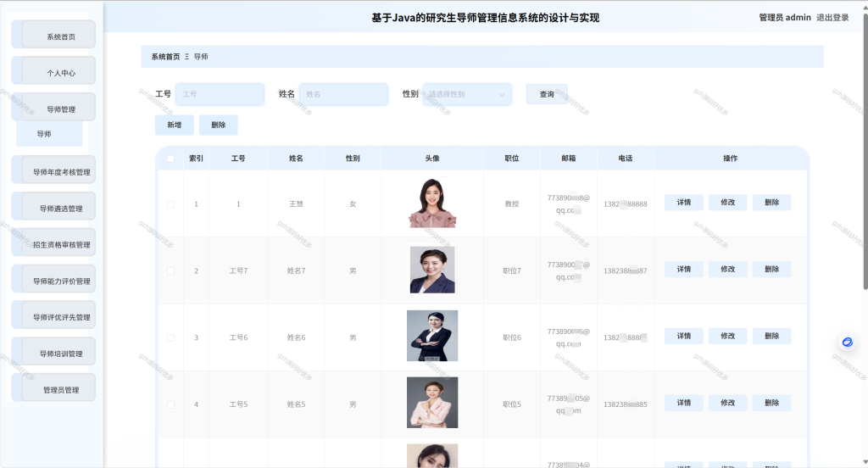The height and width of the screenshot is (468, 868).
Task: View 详情 for 姓名7
Action: coord(684,269)
